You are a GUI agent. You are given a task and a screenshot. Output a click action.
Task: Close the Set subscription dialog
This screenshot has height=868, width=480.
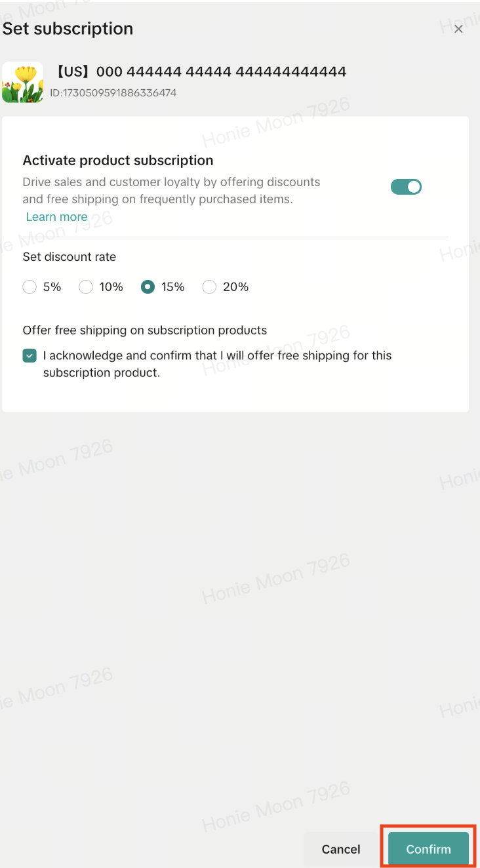458,29
